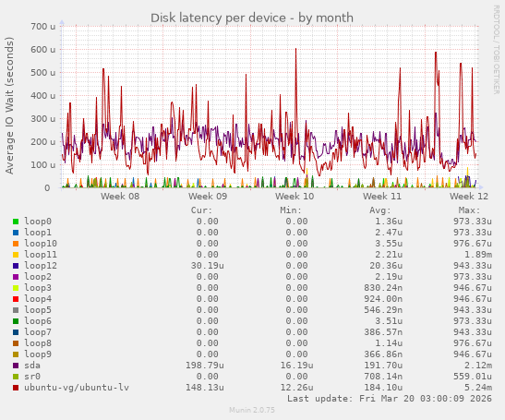Click the Week 08 axis label
The image size is (505, 420).
[120, 196]
